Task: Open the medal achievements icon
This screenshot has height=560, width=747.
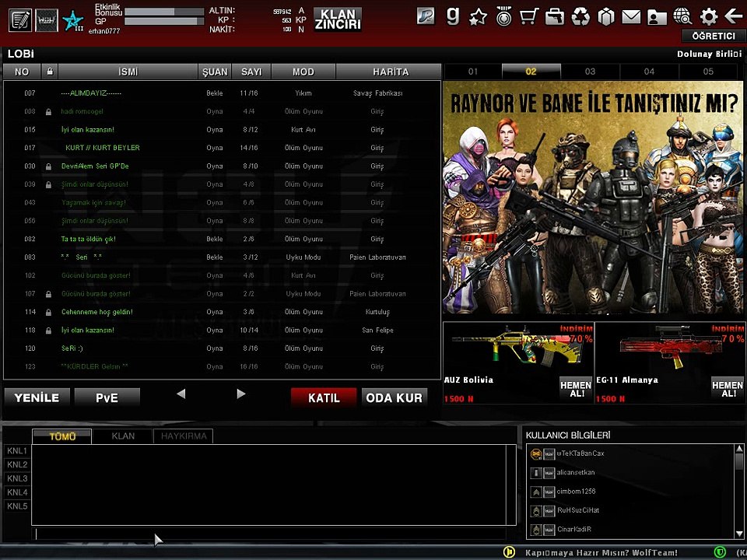Action: click(503, 16)
